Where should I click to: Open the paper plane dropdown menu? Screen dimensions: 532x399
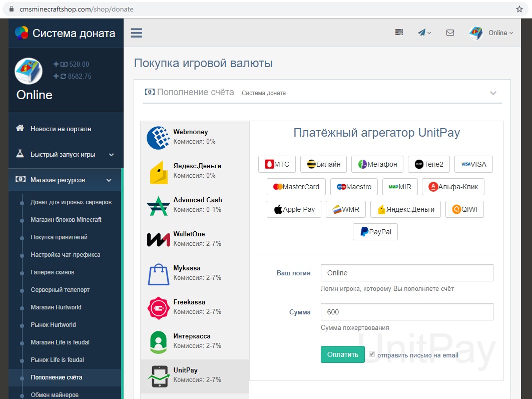pos(424,33)
